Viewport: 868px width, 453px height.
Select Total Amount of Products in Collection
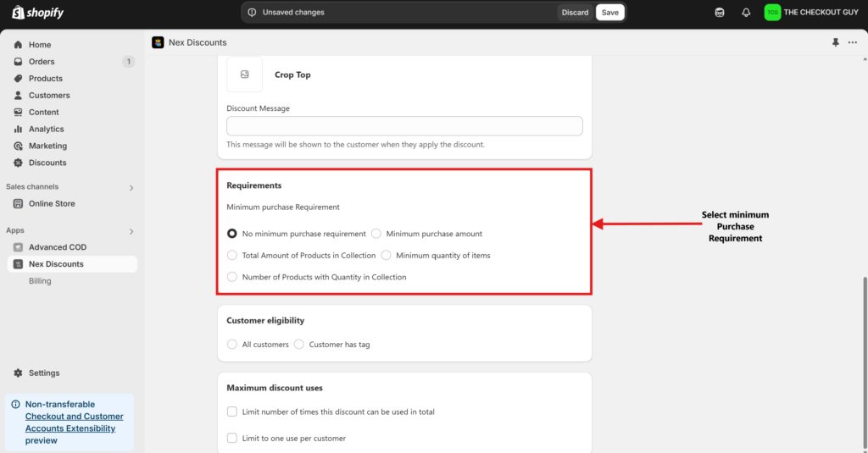click(x=232, y=255)
